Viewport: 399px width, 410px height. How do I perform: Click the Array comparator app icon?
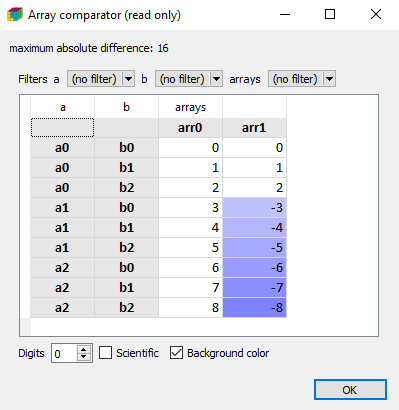(15, 15)
